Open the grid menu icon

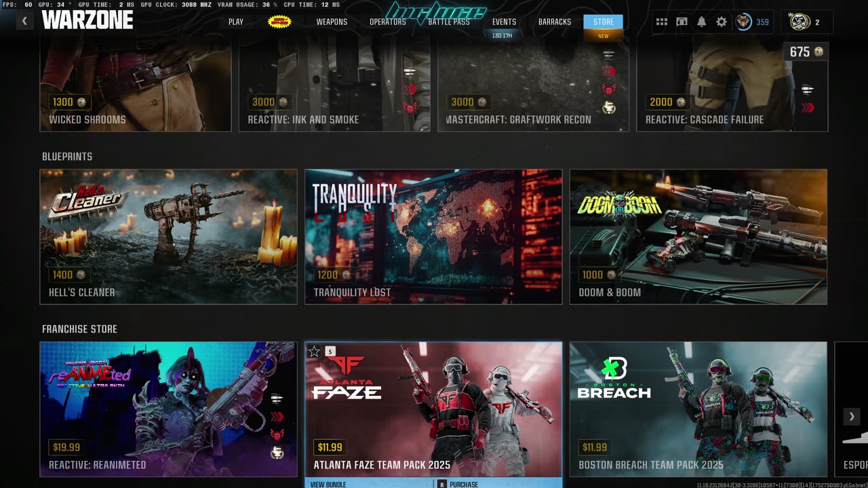point(662,22)
